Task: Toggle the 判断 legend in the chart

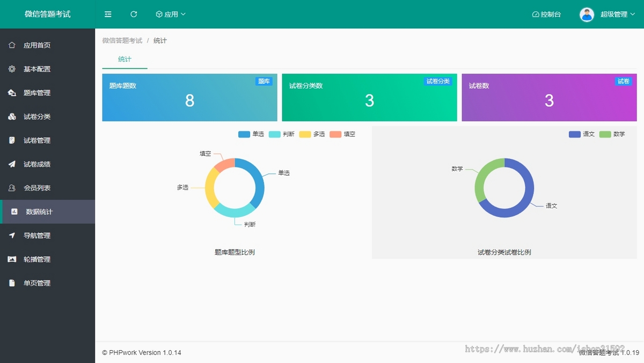Action: [281, 134]
